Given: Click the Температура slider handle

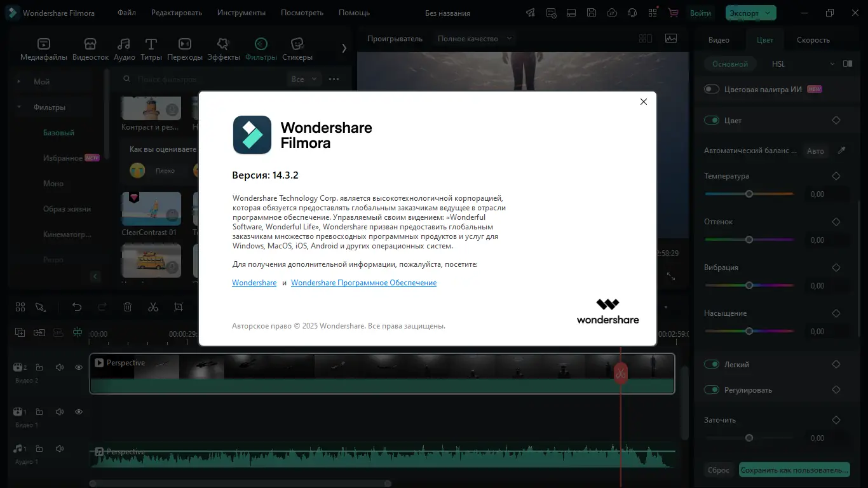Looking at the screenshot, I should click(x=749, y=194).
